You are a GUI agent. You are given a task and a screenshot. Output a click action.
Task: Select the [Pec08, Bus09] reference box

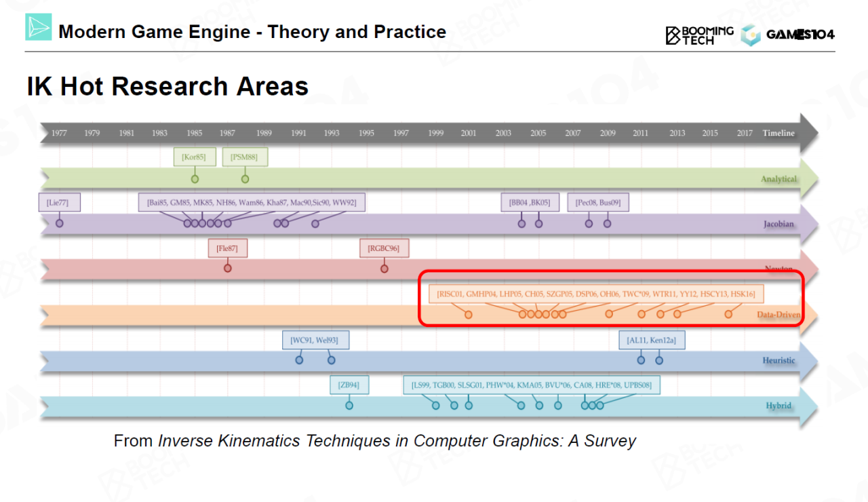click(597, 202)
